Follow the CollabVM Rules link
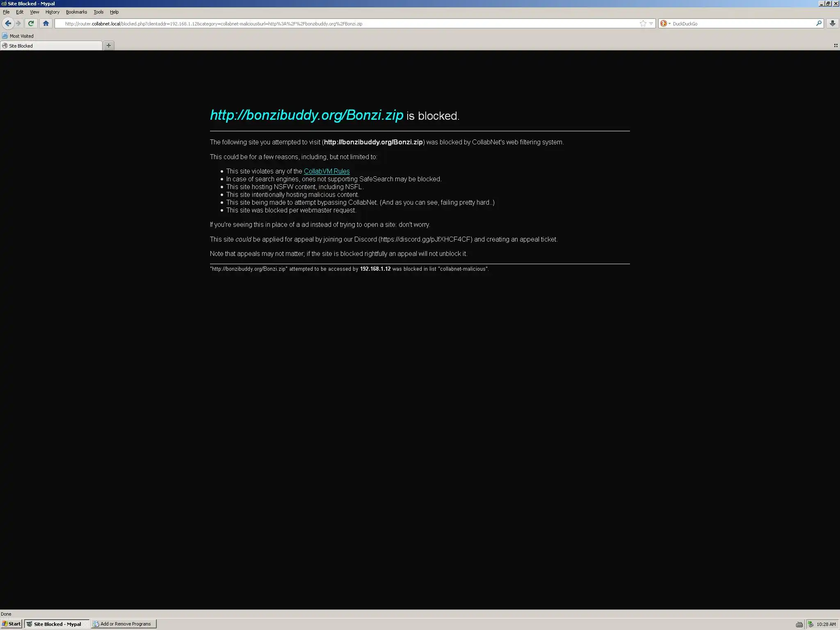Image resolution: width=840 pixels, height=630 pixels. pyautogui.click(x=326, y=171)
